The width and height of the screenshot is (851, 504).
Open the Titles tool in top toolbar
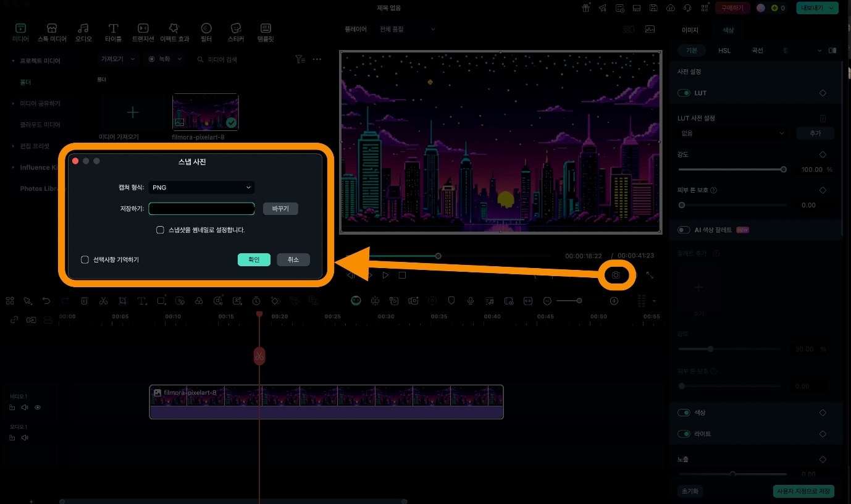(x=114, y=33)
